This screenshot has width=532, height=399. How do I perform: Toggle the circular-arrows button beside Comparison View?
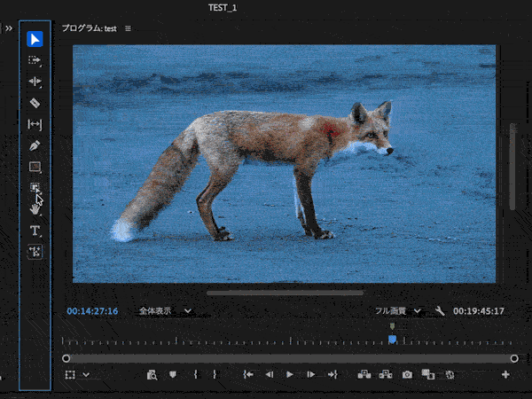click(450, 374)
